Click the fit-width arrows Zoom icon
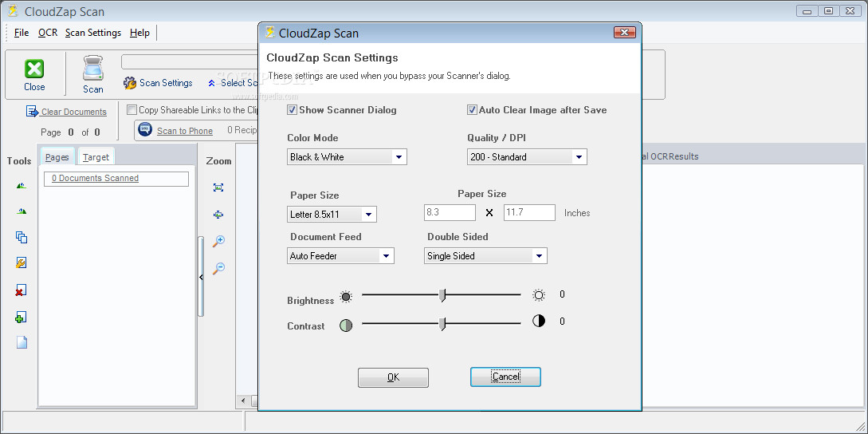The height and width of the screenshot is (434, 868). (x=218, y=214)
